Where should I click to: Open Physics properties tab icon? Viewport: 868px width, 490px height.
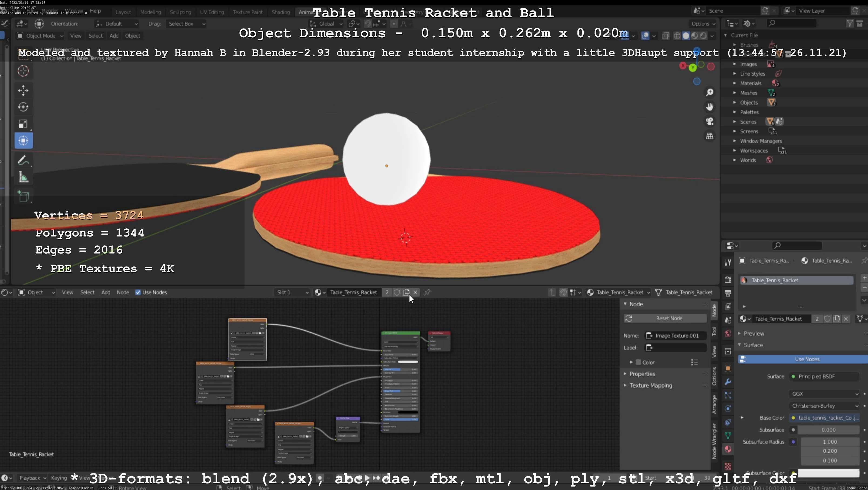728,409
